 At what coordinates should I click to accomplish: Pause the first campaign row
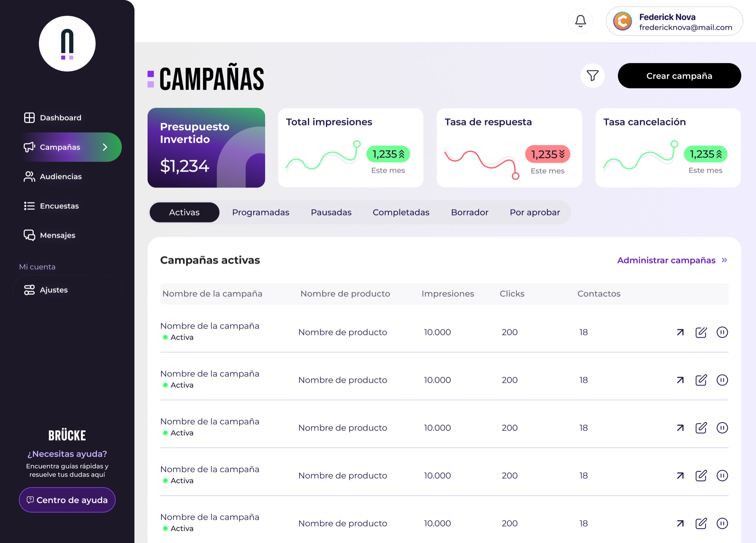(722, 332)
